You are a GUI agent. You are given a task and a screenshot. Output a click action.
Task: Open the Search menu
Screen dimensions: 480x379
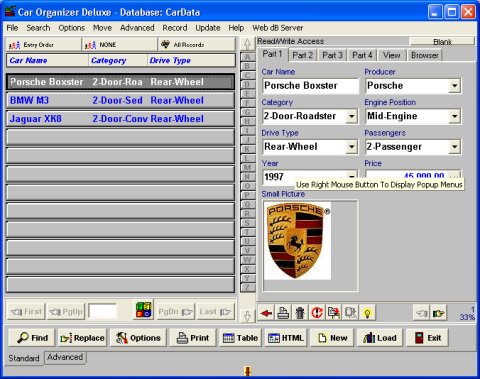pos(38,28)
